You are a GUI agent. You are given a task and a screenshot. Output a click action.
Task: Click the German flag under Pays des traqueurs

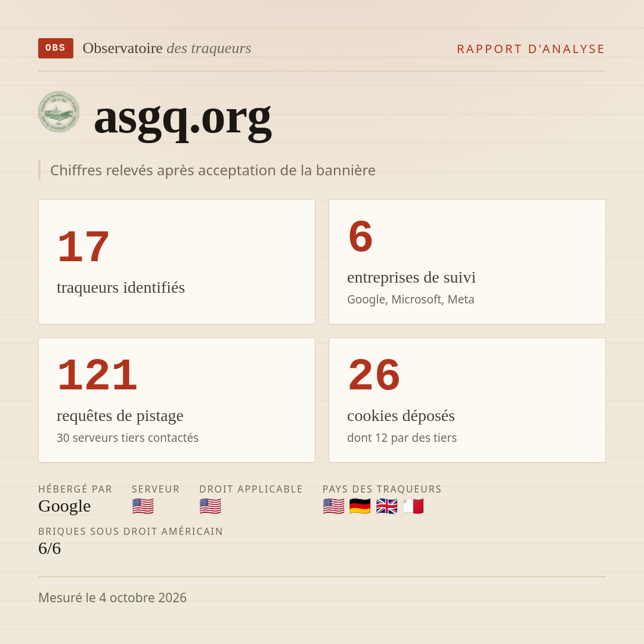click(360, 506)
